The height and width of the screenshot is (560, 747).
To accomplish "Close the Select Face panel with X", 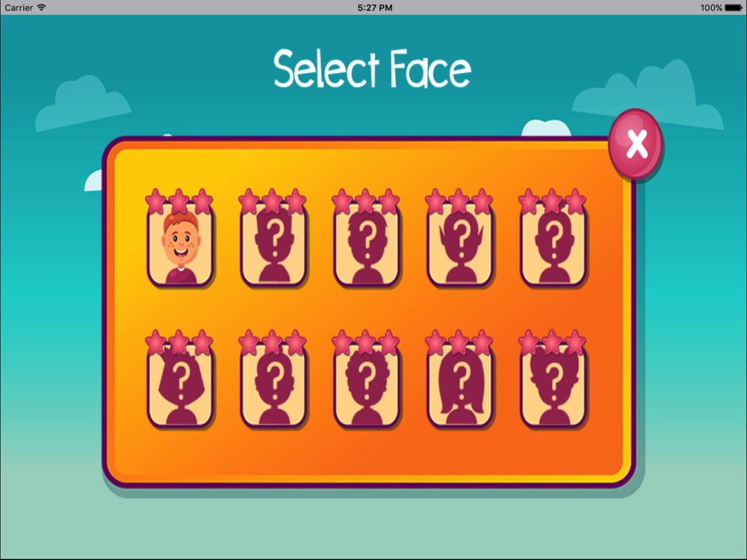I will tap(636, 144).
